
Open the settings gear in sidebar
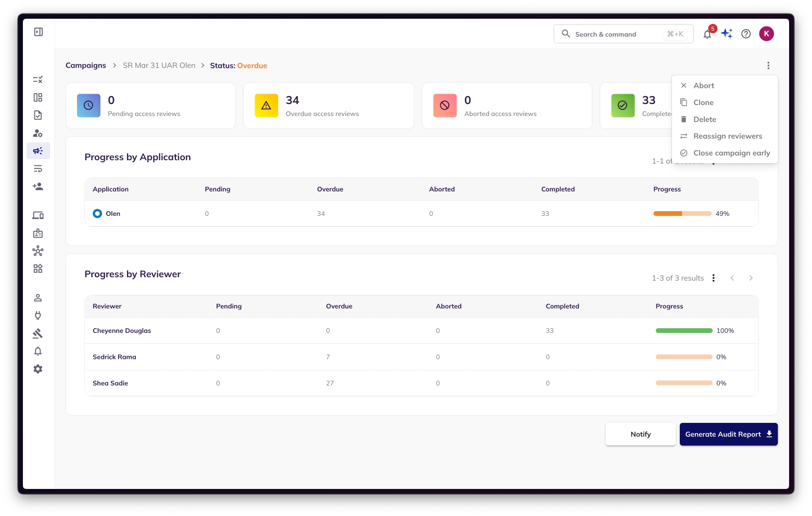tap(38, 369)
